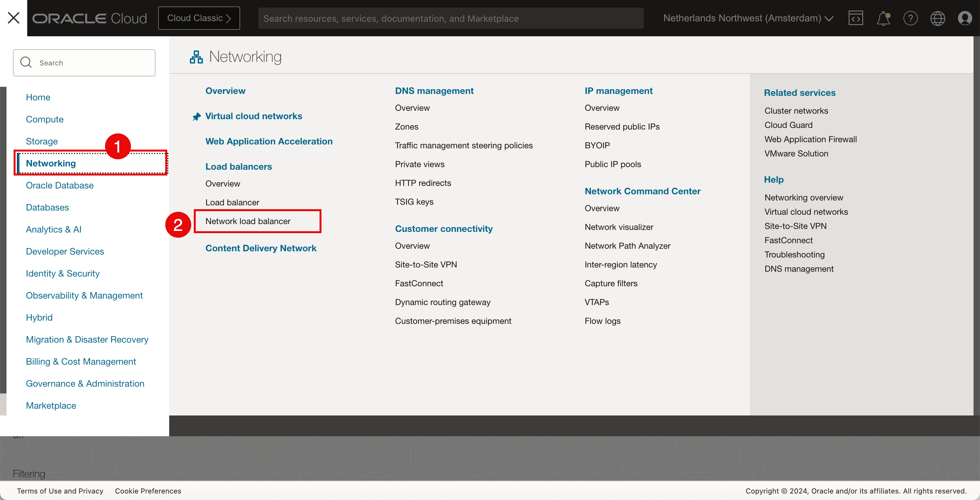This screenshot has height=500, width=980.
Task: Click the pin icon beside Virtual cloud networks
Action: tap(196, 117)
